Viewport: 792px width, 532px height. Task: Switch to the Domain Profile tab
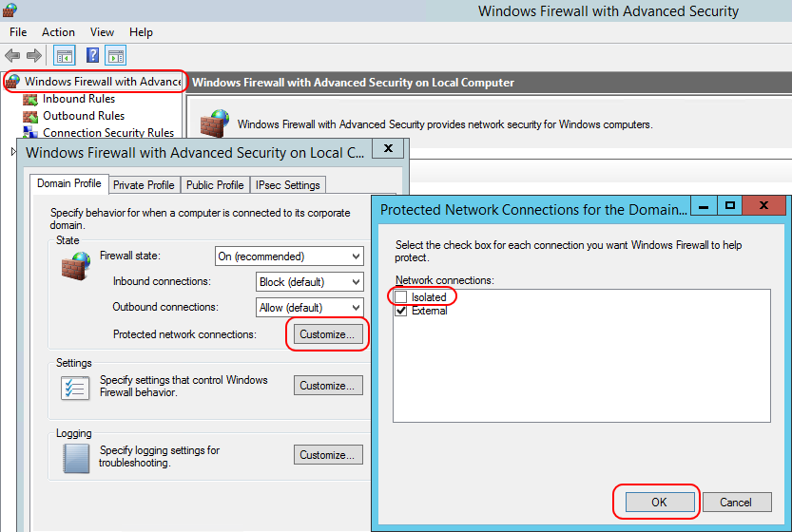[69, 183]
